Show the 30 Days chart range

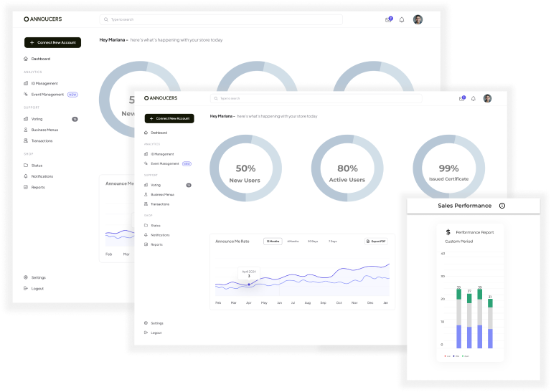[313, 242]
